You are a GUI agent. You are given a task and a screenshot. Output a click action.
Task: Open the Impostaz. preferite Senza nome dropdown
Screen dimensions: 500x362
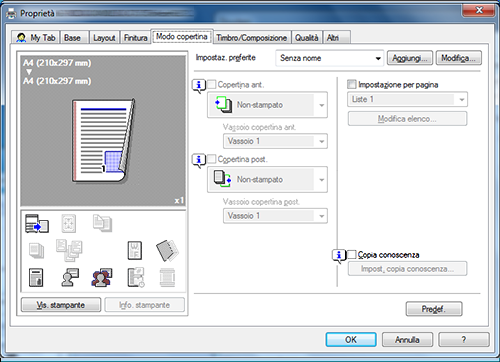[x=330, y=58]
